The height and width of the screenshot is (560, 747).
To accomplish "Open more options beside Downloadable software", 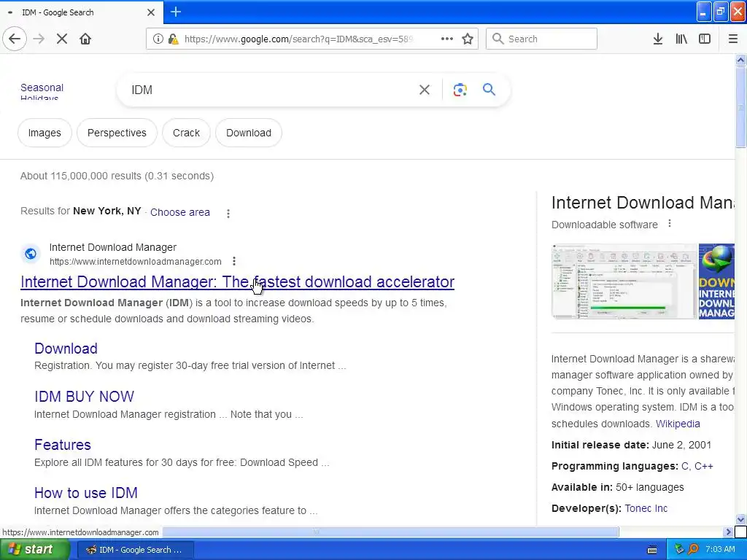I will (x=670, y=223).
